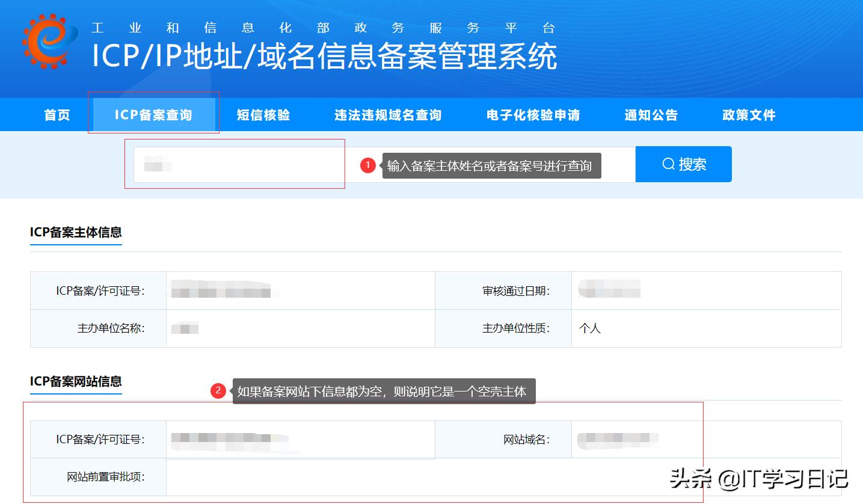Click inside the record query input field
Image resolution: width=863 pixels, height=504 pixels.
[238, 164]
